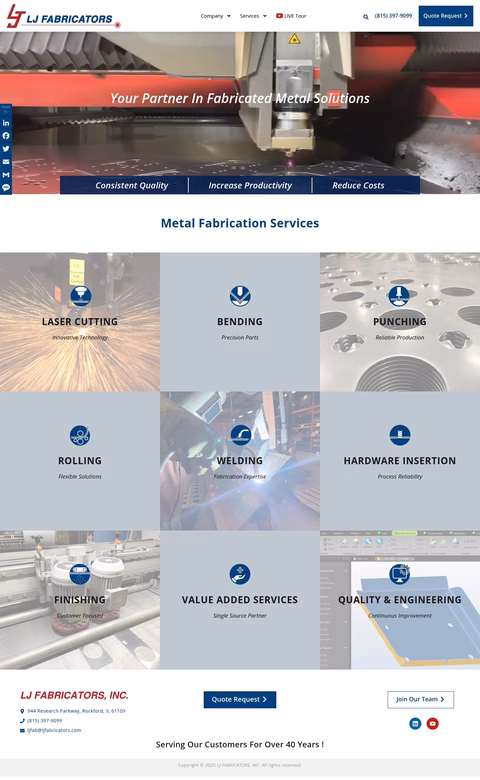Open the Services menu item

(249, 16)
